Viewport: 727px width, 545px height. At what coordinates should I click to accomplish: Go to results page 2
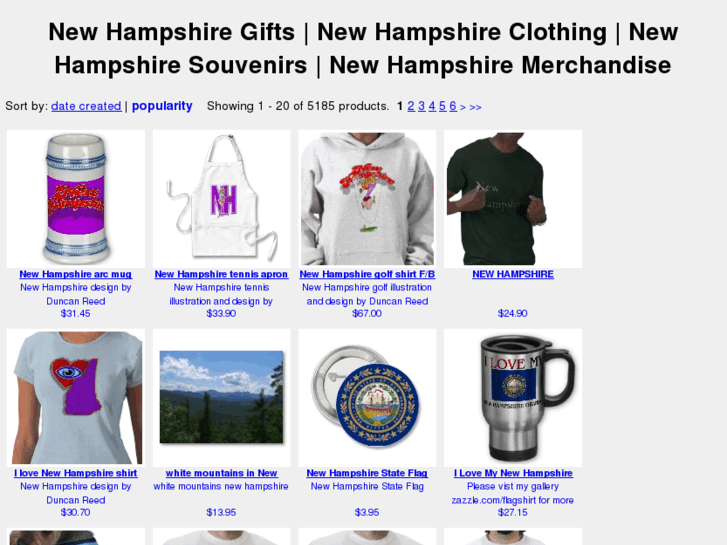(x=411, y=106)
